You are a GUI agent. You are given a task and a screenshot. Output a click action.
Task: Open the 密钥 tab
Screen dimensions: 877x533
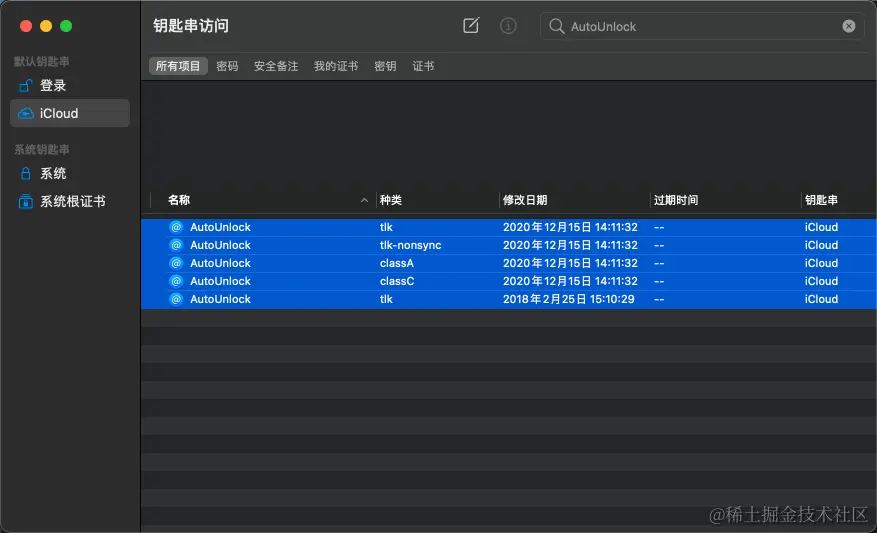click(x=385, y=66)
